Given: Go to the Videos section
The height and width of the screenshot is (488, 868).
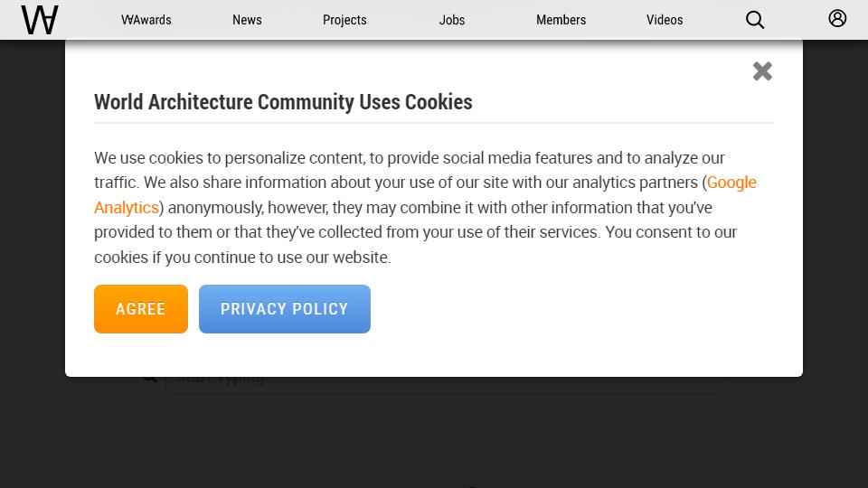Looking at the screenshot, I should 665,20.
